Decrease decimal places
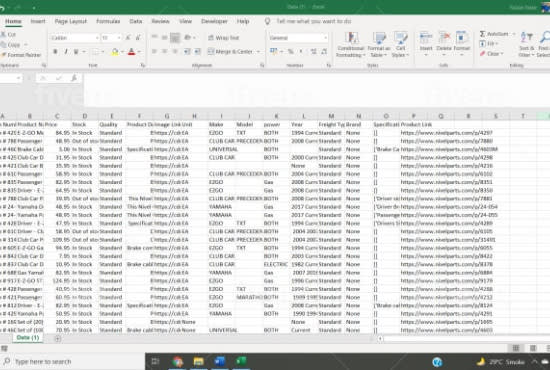The height and width of the screenshot is (370, 550). (324, 52)
